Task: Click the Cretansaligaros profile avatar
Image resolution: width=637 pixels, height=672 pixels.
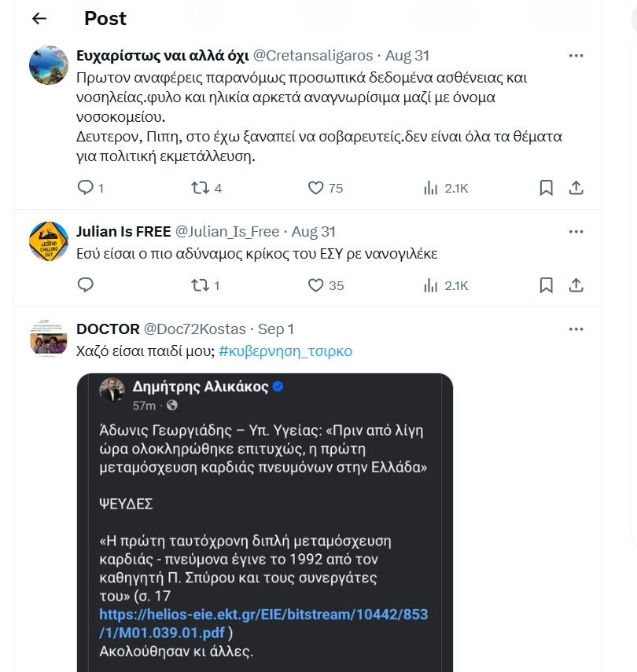Action: 49,65
